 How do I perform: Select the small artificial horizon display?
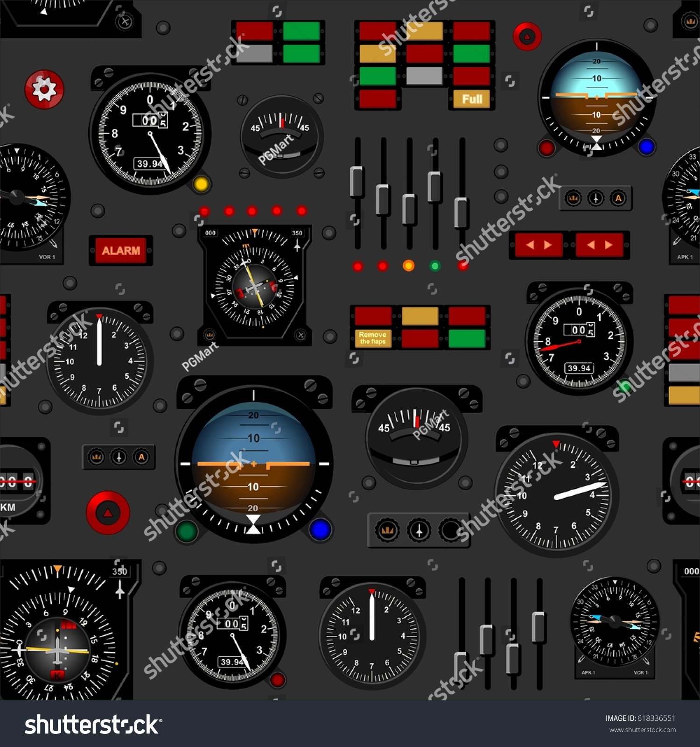(x=597, y=97)
